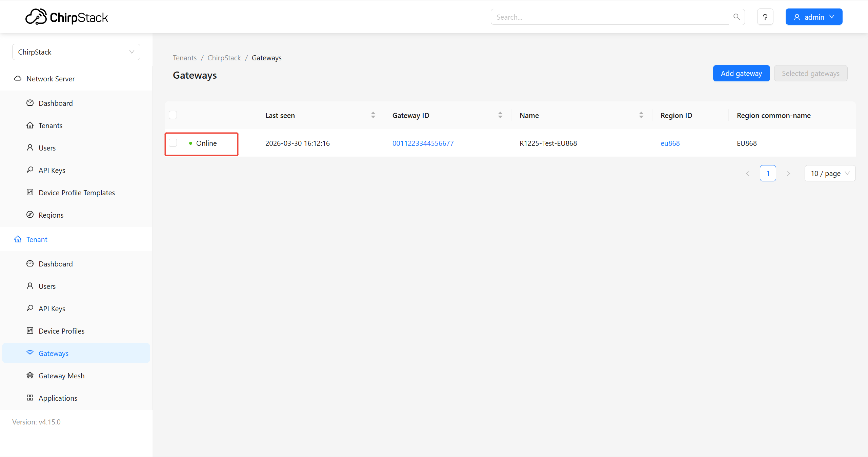Click the Applications grid icon

click(30, 398)
